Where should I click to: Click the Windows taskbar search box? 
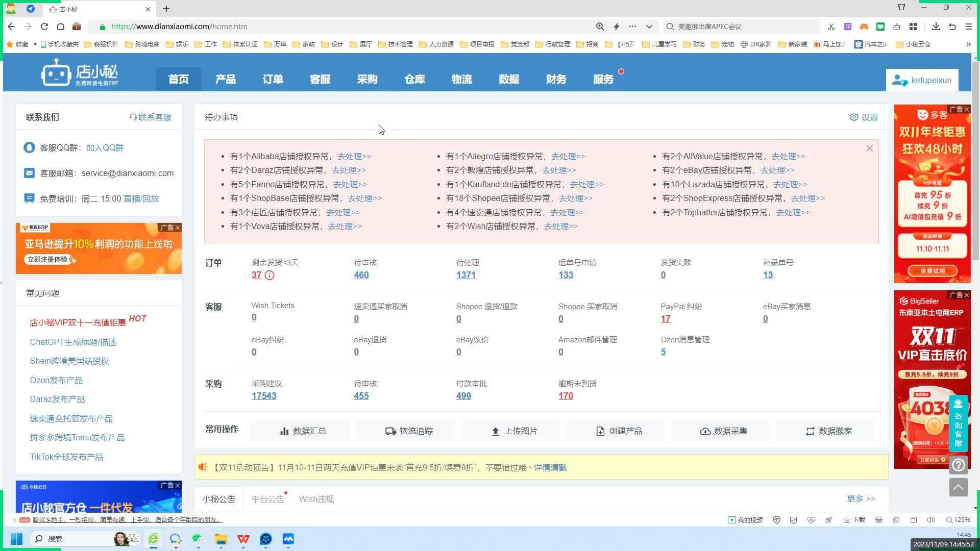(x=84, y=539)
